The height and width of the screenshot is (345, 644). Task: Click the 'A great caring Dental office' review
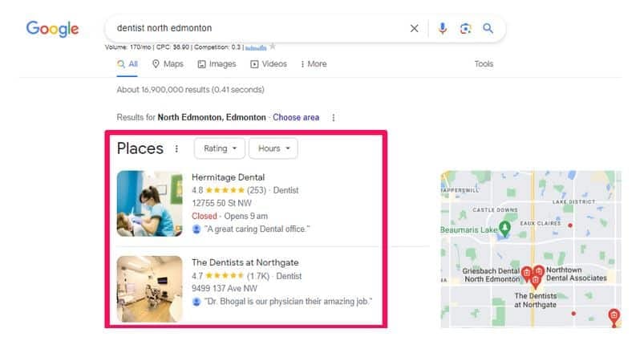coord(257,229)
